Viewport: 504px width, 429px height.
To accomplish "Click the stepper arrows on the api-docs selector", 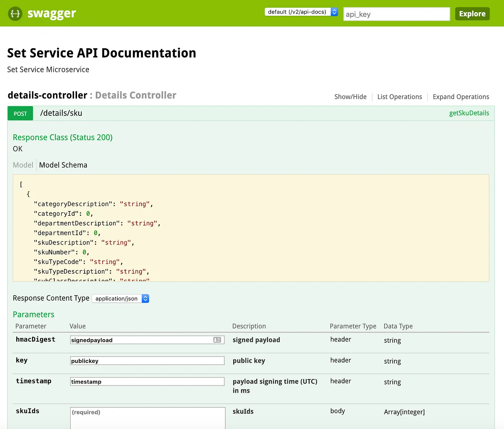I will (x=334, y=12).
